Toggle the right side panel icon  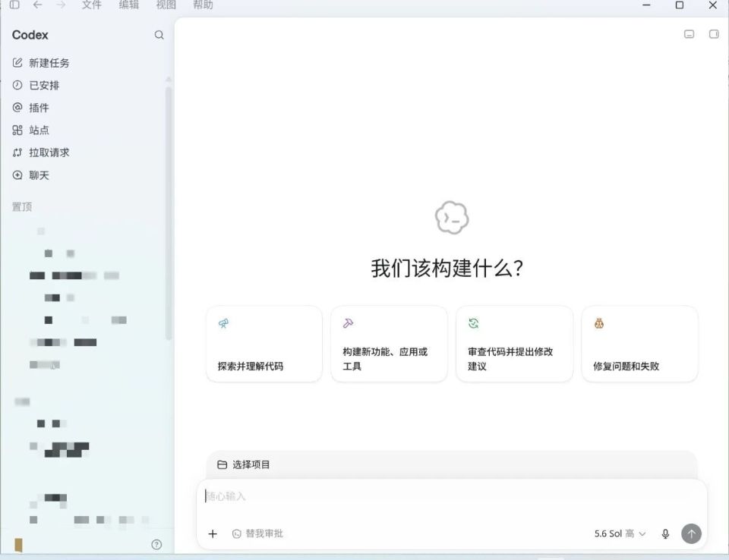(x=714, y=34)
